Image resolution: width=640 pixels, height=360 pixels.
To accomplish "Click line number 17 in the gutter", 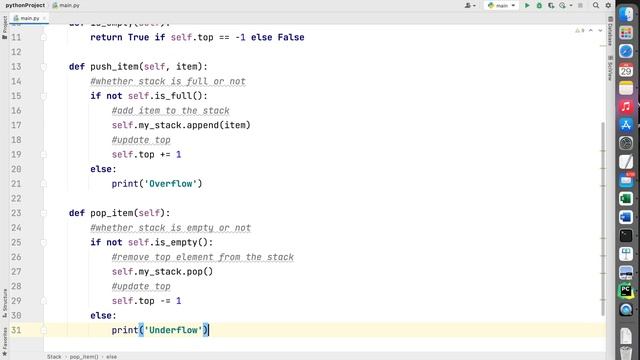I will coord(16,125).
